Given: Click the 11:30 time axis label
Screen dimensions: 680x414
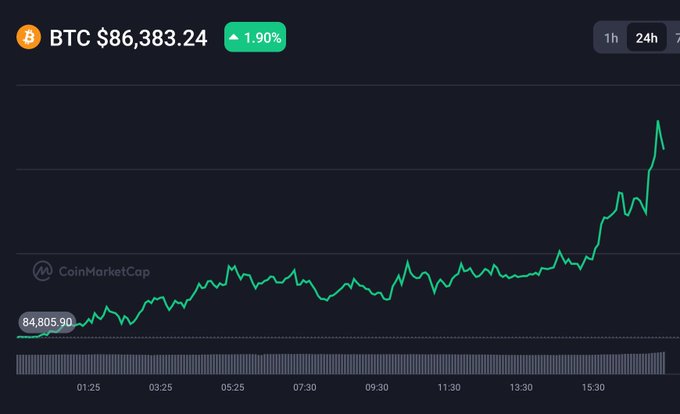Looking at the screenshot, I should click(449, 387).
